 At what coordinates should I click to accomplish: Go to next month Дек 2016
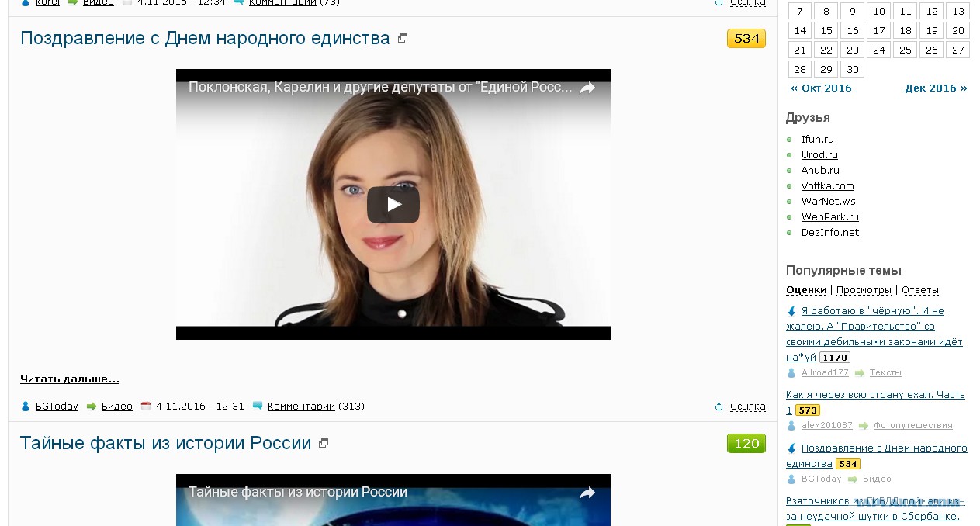[936, 88]
